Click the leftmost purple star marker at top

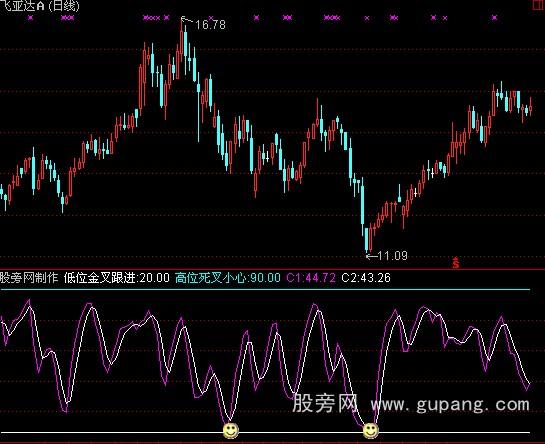pos(30,18)
